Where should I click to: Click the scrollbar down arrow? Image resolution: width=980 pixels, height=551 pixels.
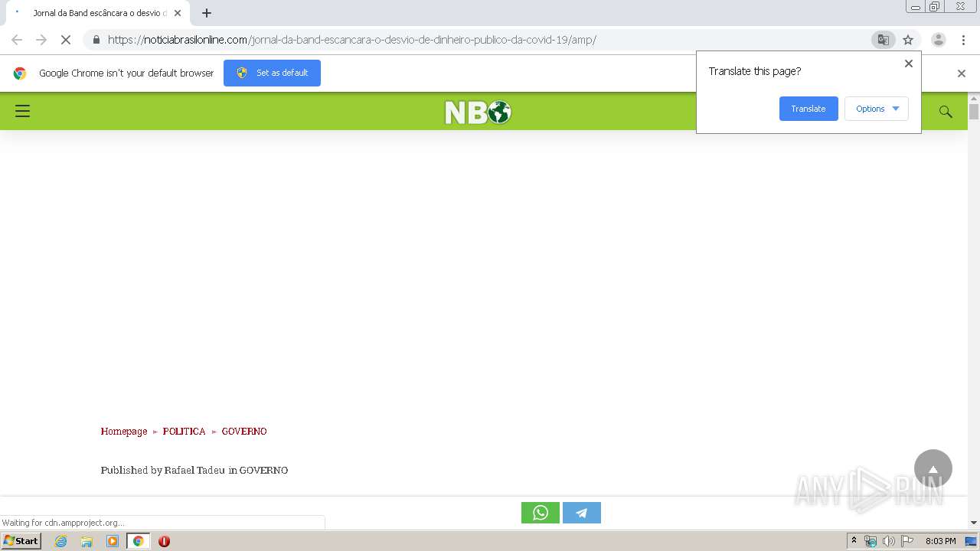click(x=974, y=523)
